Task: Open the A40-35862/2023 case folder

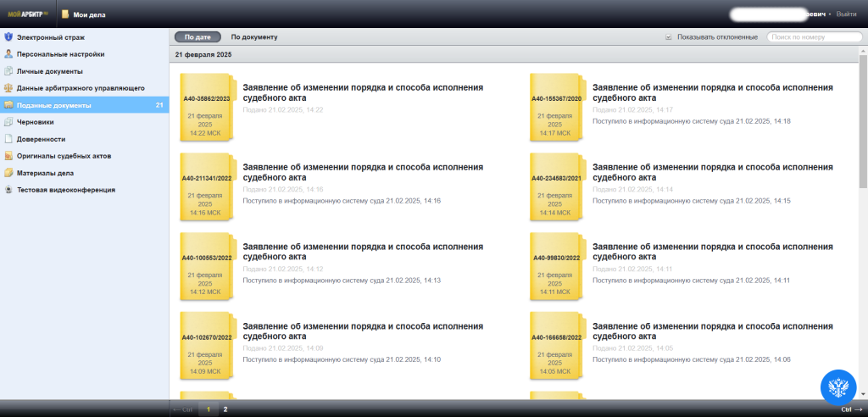Action: (206, 107)
